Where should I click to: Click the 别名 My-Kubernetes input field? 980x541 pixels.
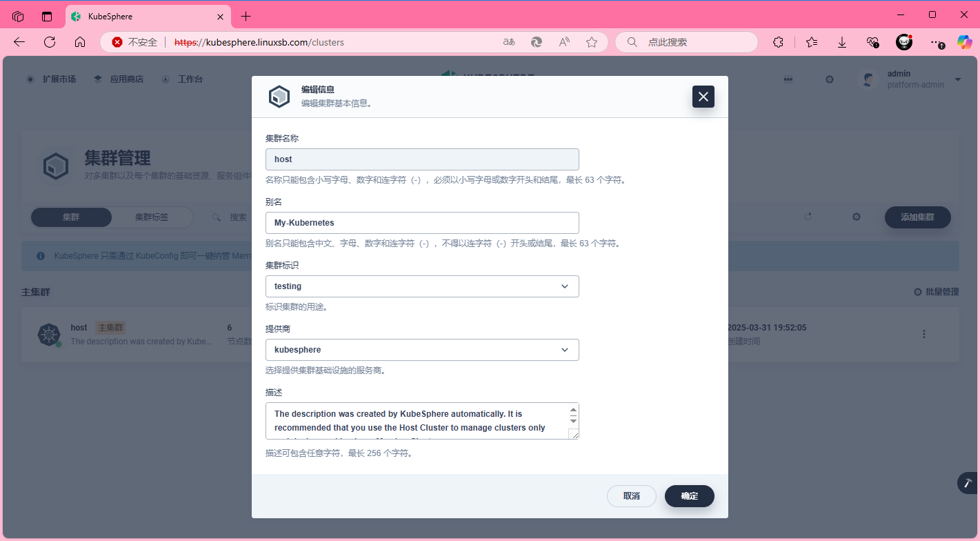(x=422, y=223)
